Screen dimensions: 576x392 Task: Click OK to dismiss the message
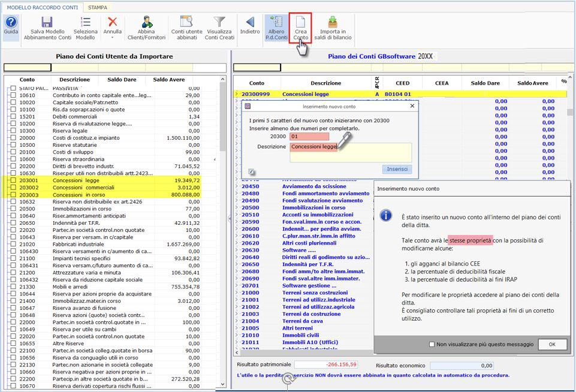[x=551, y=344]
